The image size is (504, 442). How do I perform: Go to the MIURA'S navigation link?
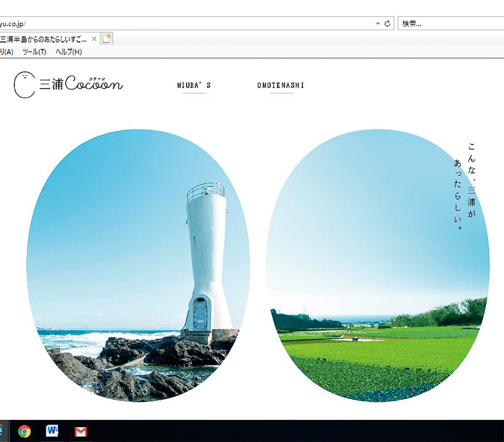tap(194, 86)
